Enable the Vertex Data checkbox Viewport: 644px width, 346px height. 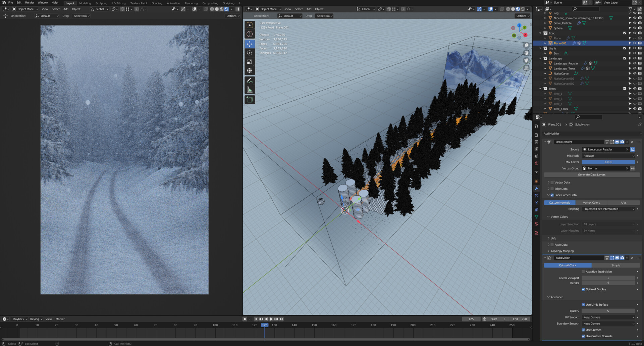coord(552,183)
